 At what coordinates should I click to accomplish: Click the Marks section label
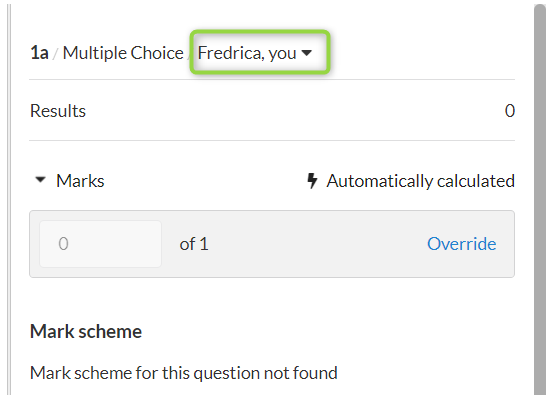[x=80, y=181]
